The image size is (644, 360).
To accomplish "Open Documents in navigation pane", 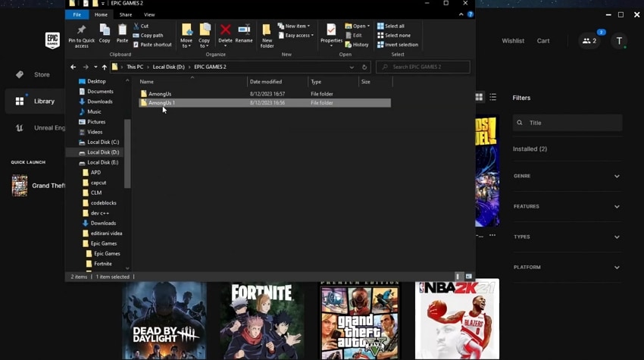I will click(100, 91).
